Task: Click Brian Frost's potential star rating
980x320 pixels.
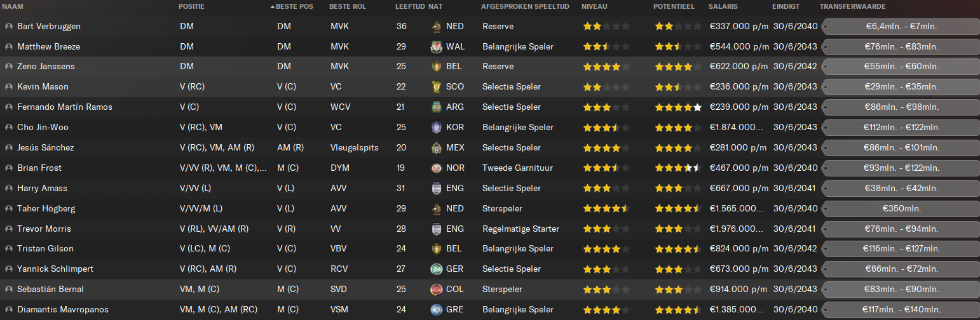Action: point(678,168)
